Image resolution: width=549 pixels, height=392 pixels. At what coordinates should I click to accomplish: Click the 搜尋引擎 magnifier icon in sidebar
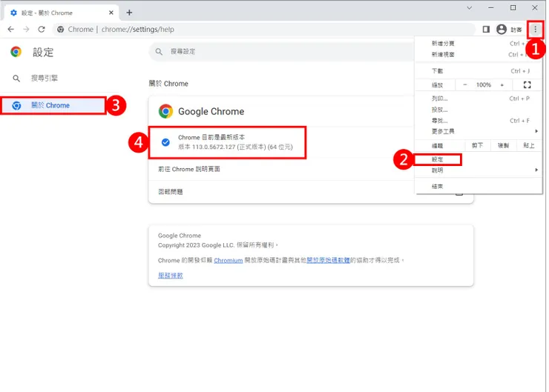16,79
